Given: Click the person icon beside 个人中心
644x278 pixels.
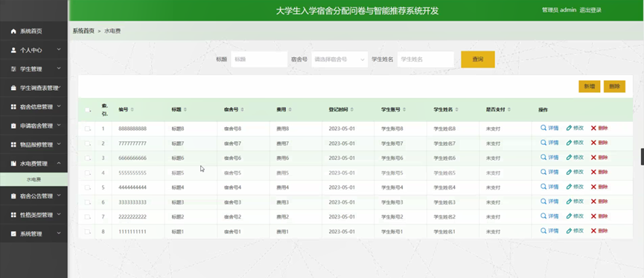Looking at the screenshot, I should (13, 50).
